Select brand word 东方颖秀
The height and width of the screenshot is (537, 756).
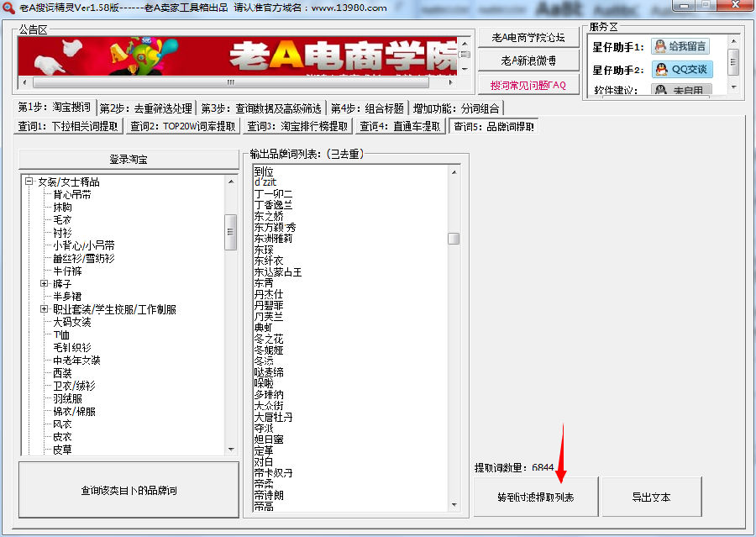(275, 227)
